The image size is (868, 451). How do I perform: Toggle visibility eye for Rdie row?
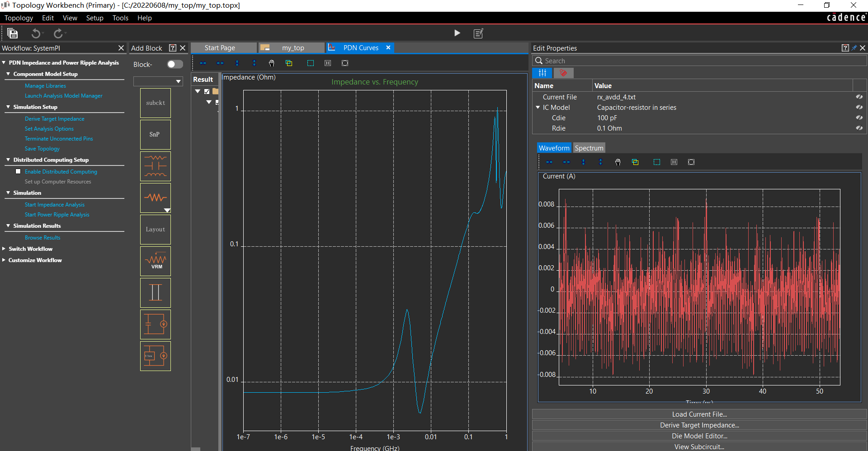tap(859, 128)
